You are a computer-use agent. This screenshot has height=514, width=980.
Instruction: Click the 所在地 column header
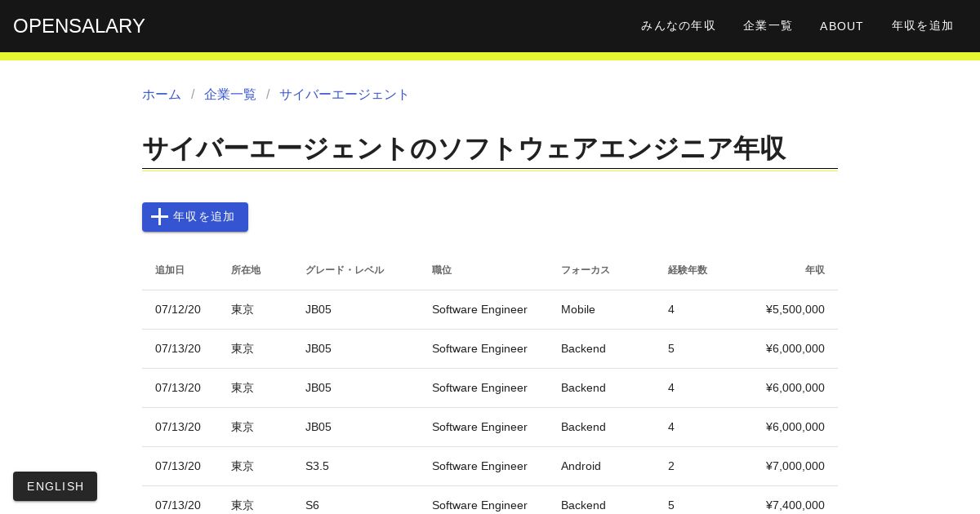(246, 270)
